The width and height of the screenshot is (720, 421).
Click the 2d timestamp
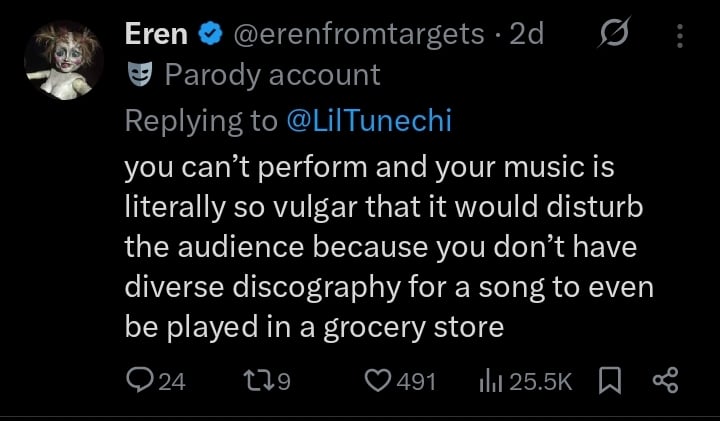pyautogui.click(x=526, y=34)
